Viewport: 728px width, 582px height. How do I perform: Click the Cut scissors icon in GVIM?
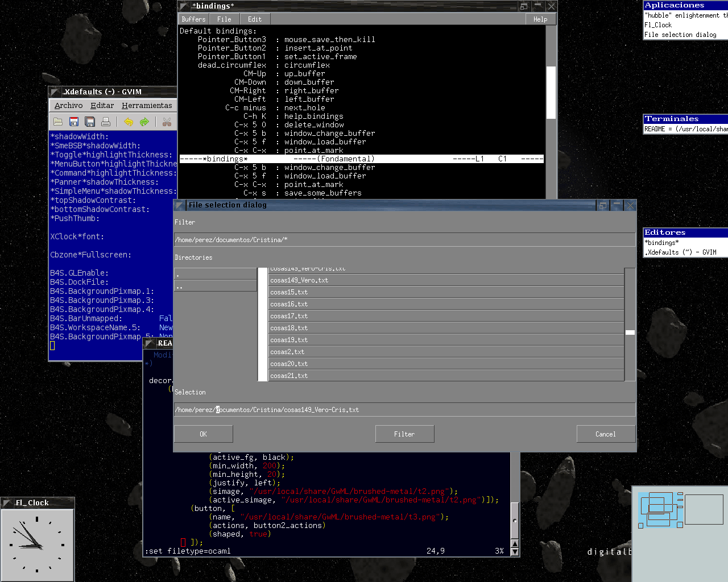pos(167,122)
